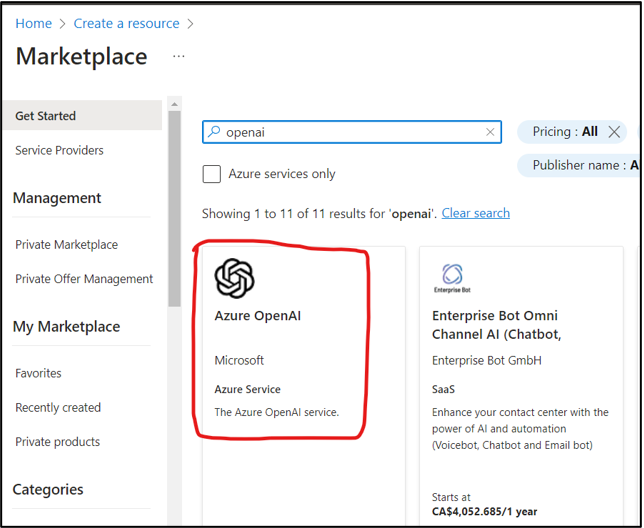
Task: Open Private Marketplace
Action: [x=67, y=245]
